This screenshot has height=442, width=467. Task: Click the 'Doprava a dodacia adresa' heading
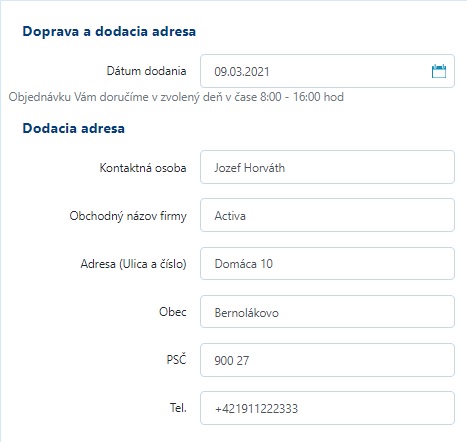click(109, 31)
